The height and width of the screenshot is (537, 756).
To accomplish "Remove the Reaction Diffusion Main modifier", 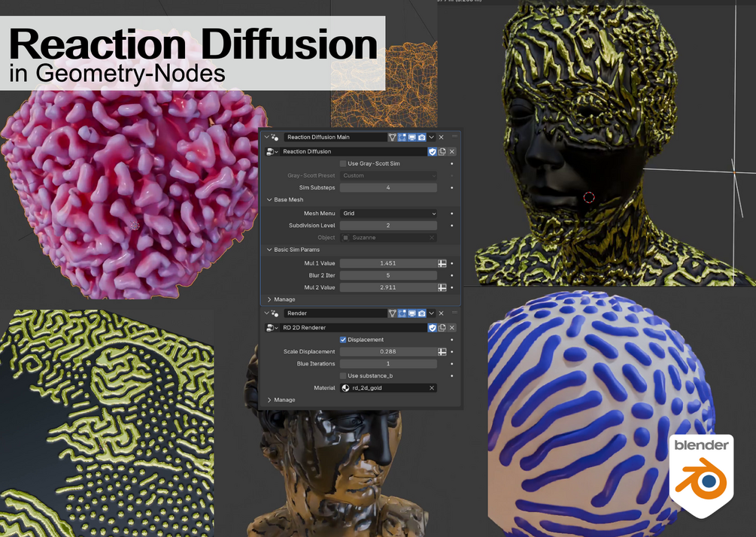I will (x=441, y=138).
